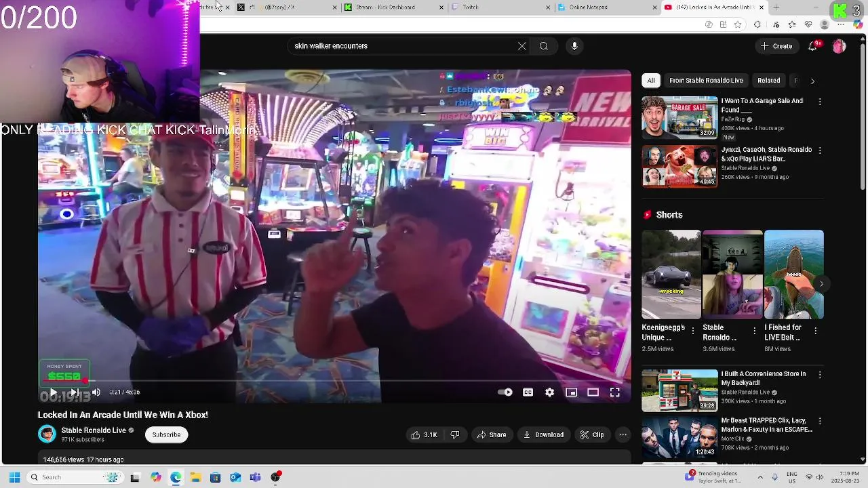Image resolution: width=868 pixels, height=488 pixels.
Task: Clear the search query with X
Action: 522,46
